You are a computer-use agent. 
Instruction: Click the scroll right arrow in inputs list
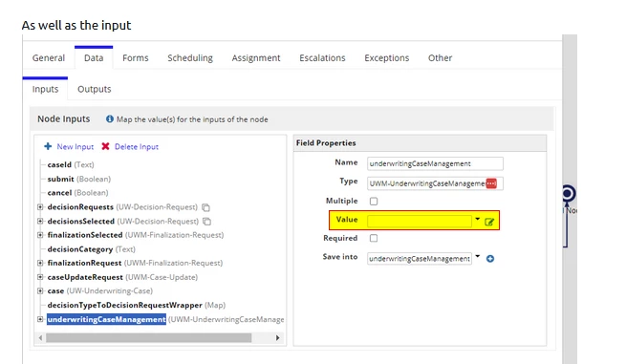coord(277,337)
